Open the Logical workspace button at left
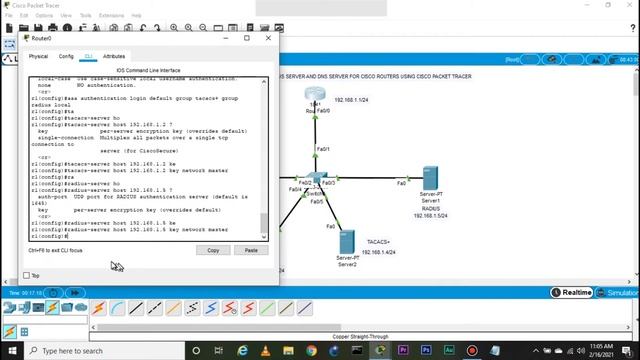The image size is (640, 360). tap(10, 59)
